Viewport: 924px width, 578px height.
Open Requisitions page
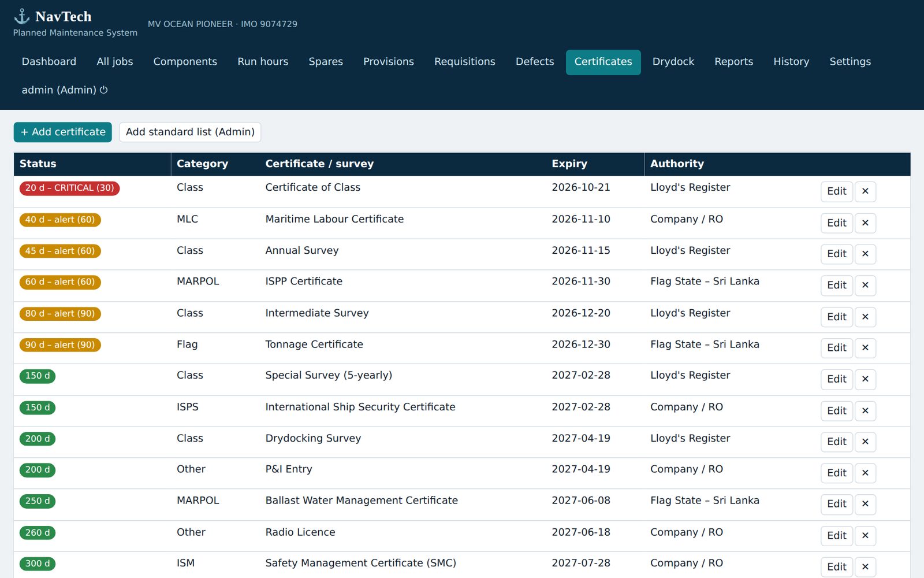pos(465,62)
